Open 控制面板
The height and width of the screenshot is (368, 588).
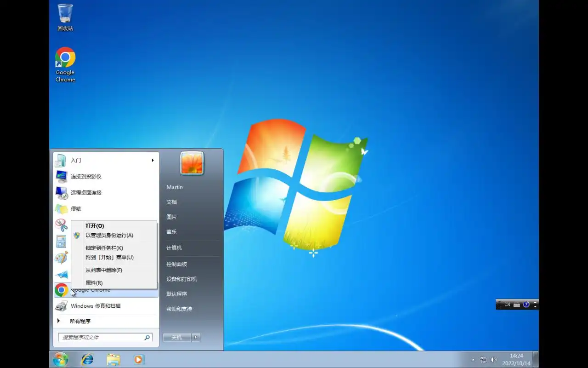pos(177,264)
